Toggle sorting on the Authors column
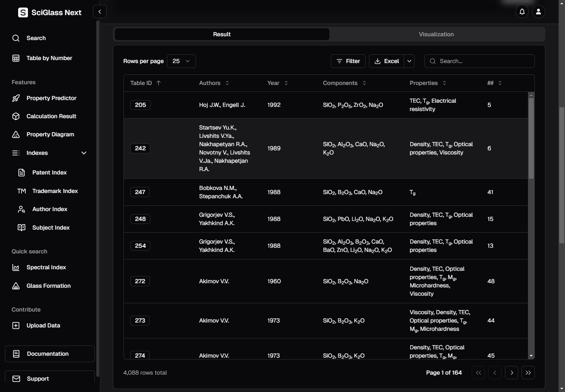The width and height of the screenshot is (565, 392). pyautogui.click(x=227, y=83)
